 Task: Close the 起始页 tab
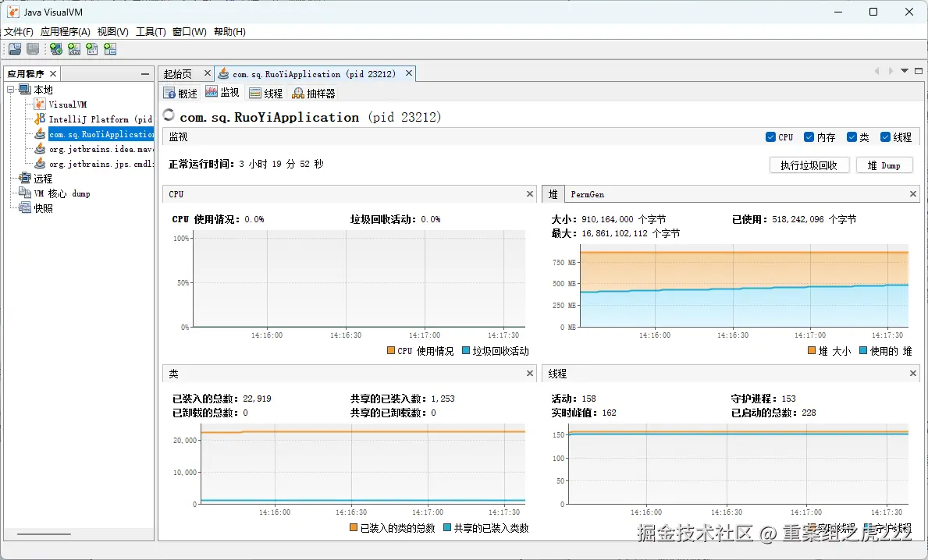tap(207, 73)
